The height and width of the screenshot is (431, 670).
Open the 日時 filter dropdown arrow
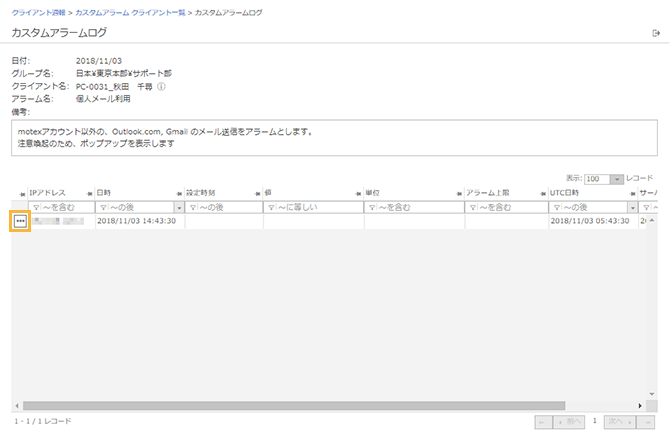click(x=179, y=207)
